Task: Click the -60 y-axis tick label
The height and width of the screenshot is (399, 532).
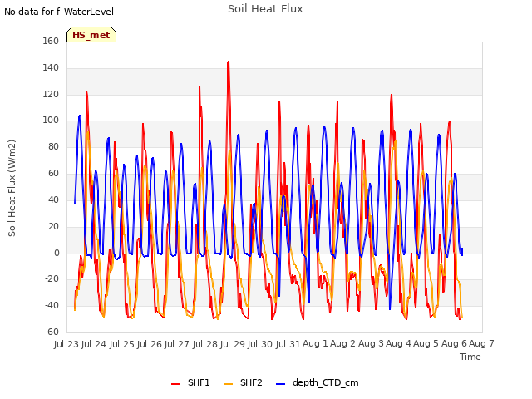Action: coord(52,332)
